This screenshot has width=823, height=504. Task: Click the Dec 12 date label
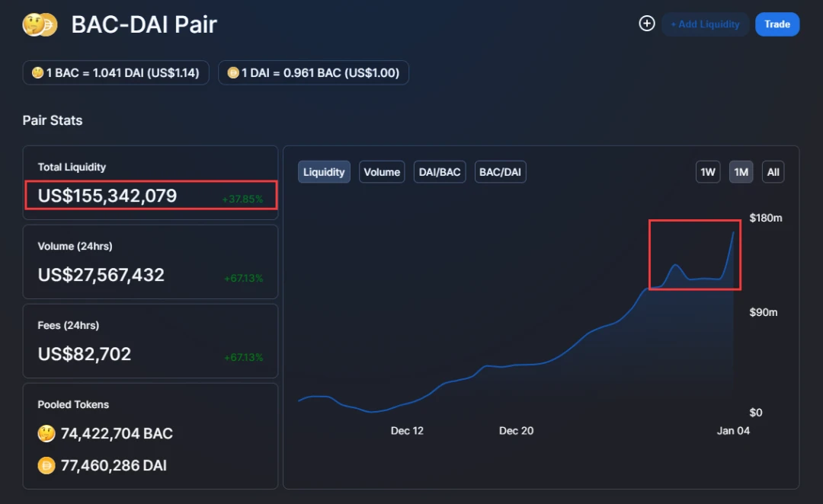coord(407,431)
